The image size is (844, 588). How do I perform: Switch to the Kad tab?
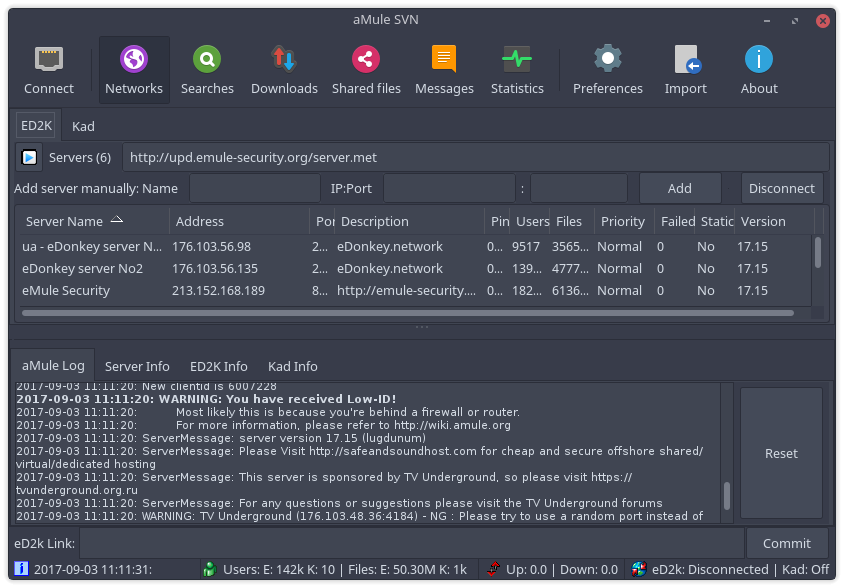coord(83,127)
